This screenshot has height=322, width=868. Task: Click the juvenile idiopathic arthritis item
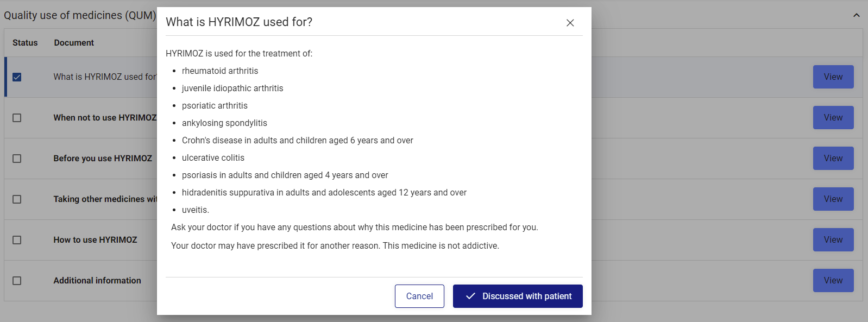[x=232, y=88]
